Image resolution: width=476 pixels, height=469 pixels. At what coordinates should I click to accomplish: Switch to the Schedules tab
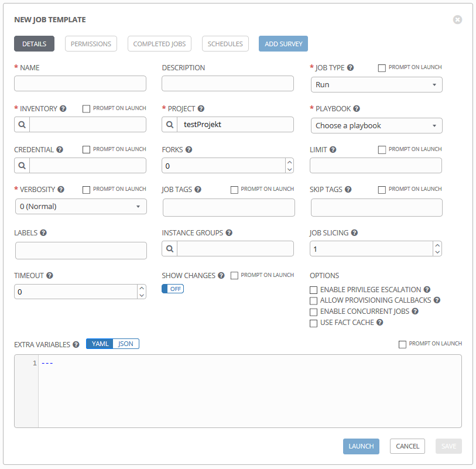pyautogui.click(x=225, y=44)
